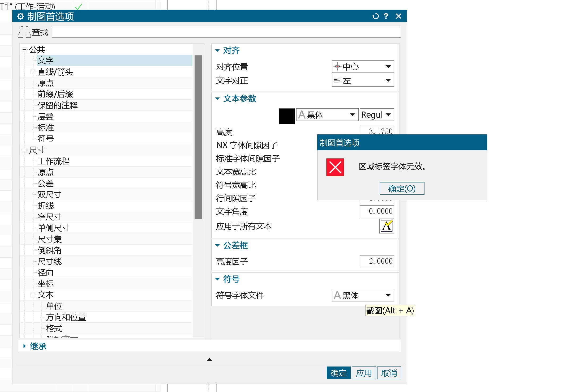The width and height of the screenshot is (571, 392).
Task: Click 确定 button in error dialog
Action: (x=401, y=188)
